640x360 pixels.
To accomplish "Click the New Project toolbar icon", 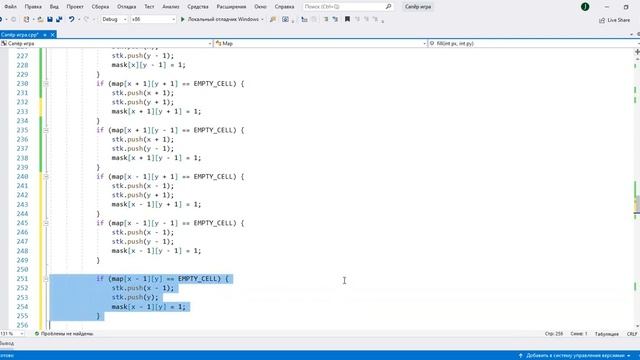I will click(27, 19).
